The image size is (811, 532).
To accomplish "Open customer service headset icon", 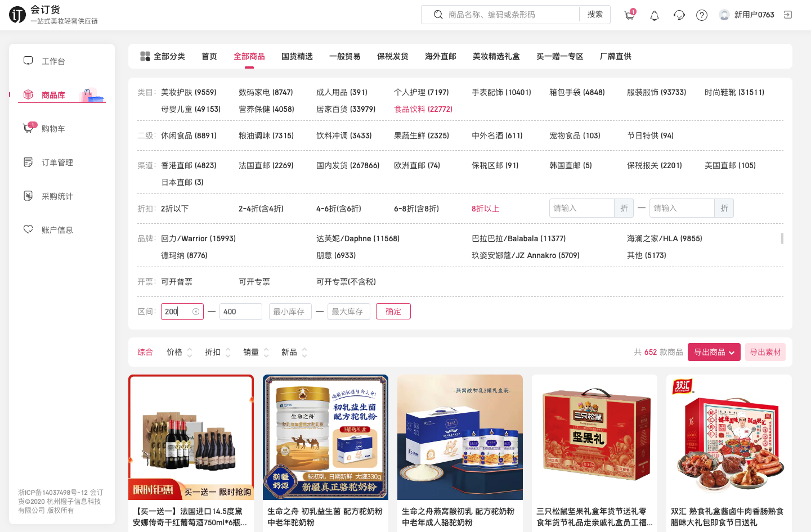I will [679, 15].
